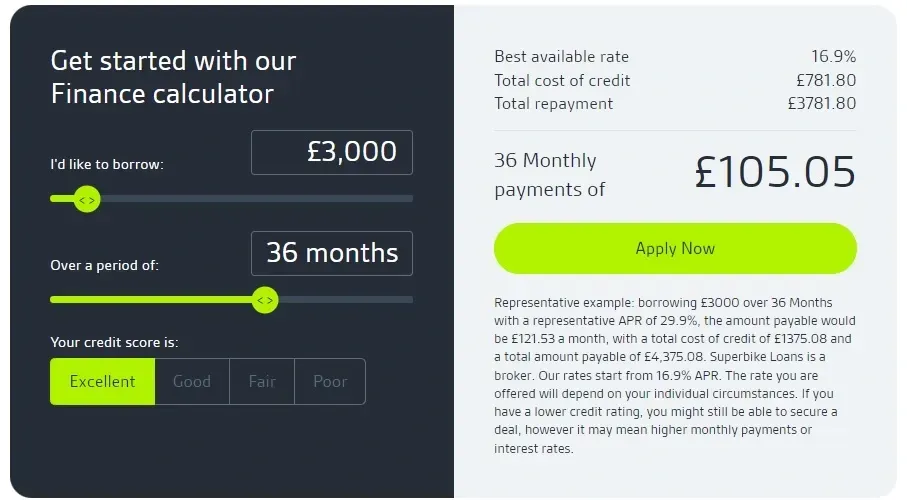Click the £105.05 monthly payment amount

pos(775,172)
